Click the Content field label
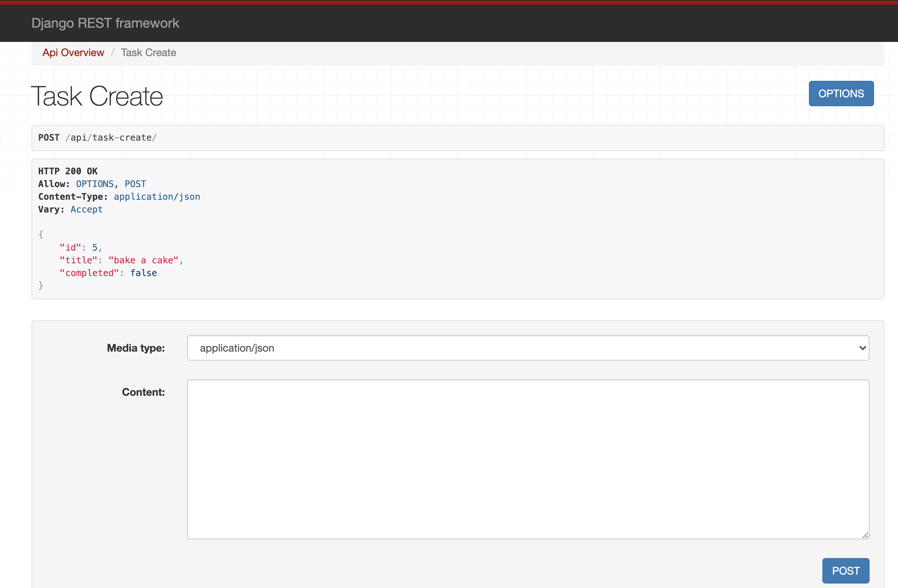The height and width of the screenshot is (588, 898). [143, 392]
